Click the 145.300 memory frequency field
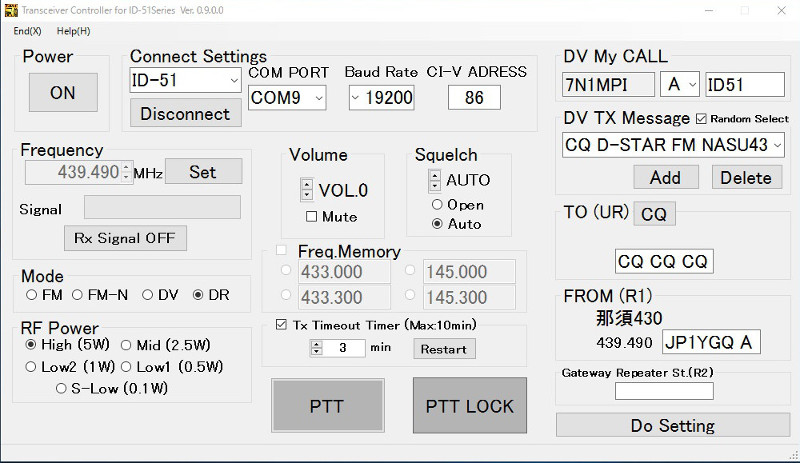800x463 pixels. click(469, 297)
